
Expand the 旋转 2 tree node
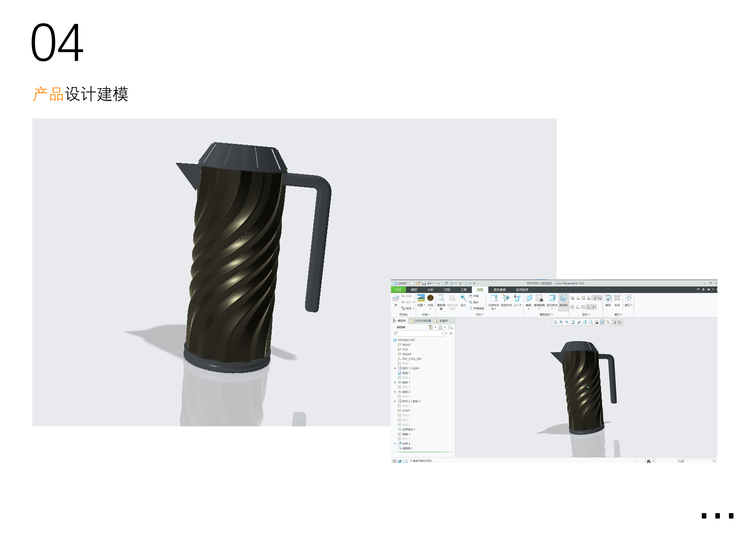[x=395, y=391]
